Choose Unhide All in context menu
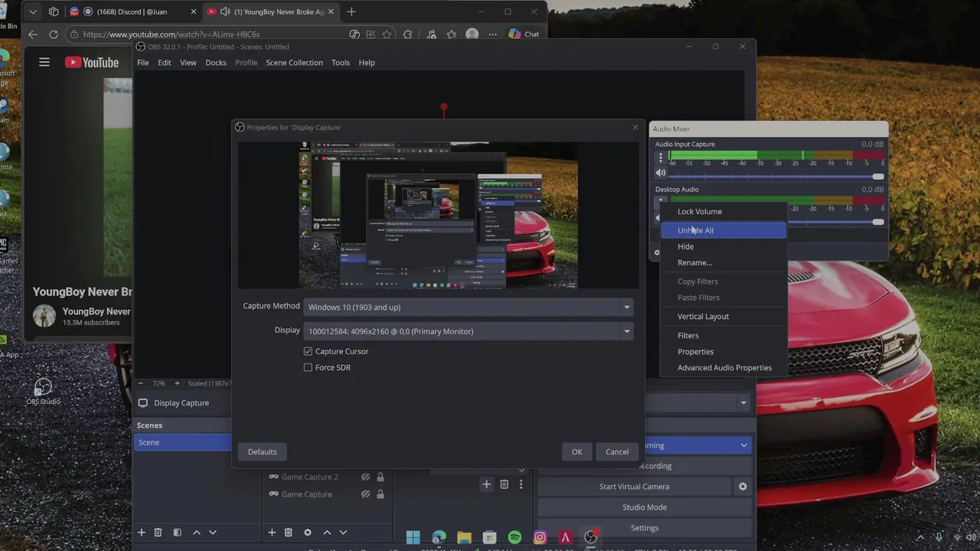The image size is (980, 551). tap(724, 230)
